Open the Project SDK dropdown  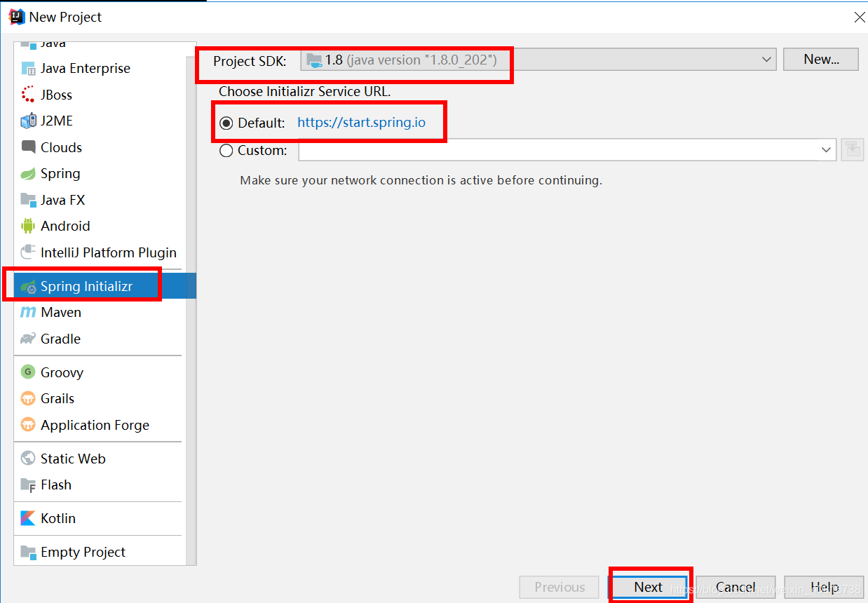(x=538, y=60)
